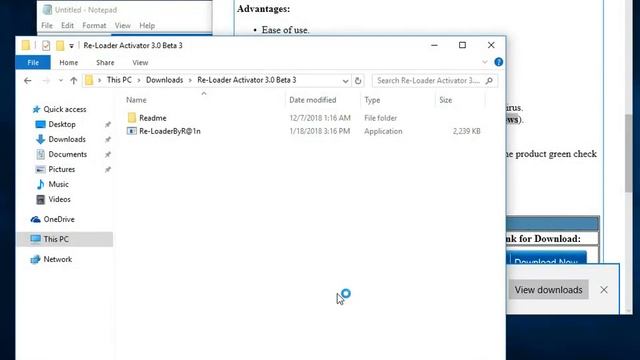
Task: Select Quick access in navigation pane
Action: pos(64,109)
